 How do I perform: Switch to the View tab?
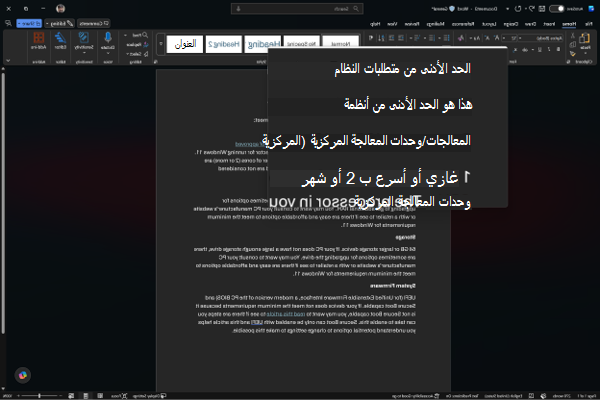pos(392,24)
